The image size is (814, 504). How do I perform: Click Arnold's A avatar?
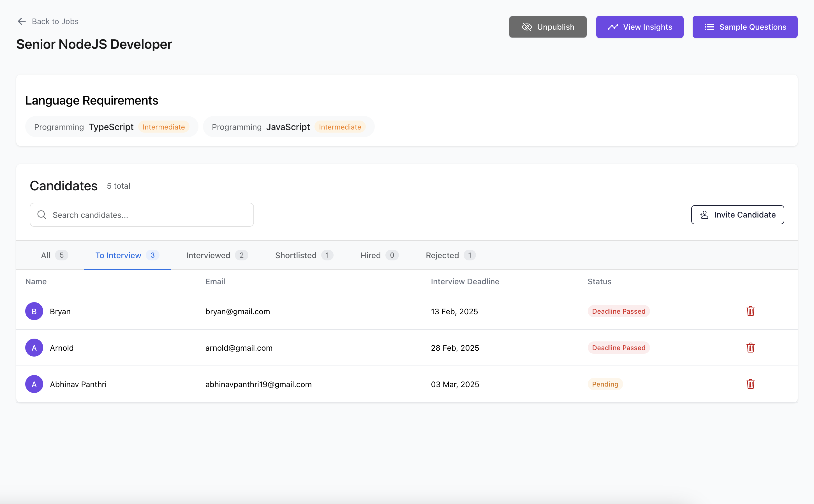pyautogui.click(x=34, y=348)
